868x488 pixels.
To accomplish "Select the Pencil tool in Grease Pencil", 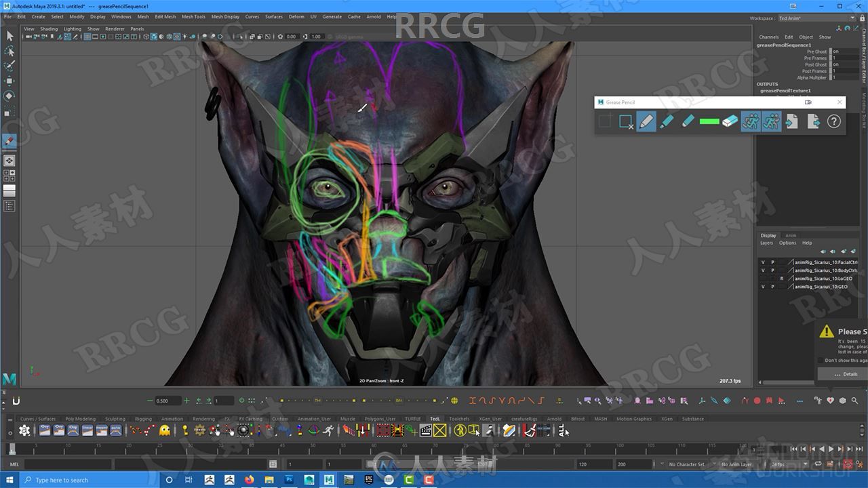I will click(x=646, y=121).
